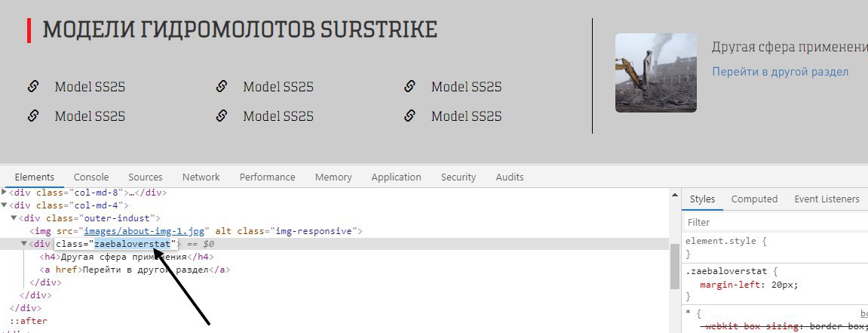The height and width of the screenshot is (333, 868).
Task: Click the styles Filter input field
Action: click(x=775, y=222)
